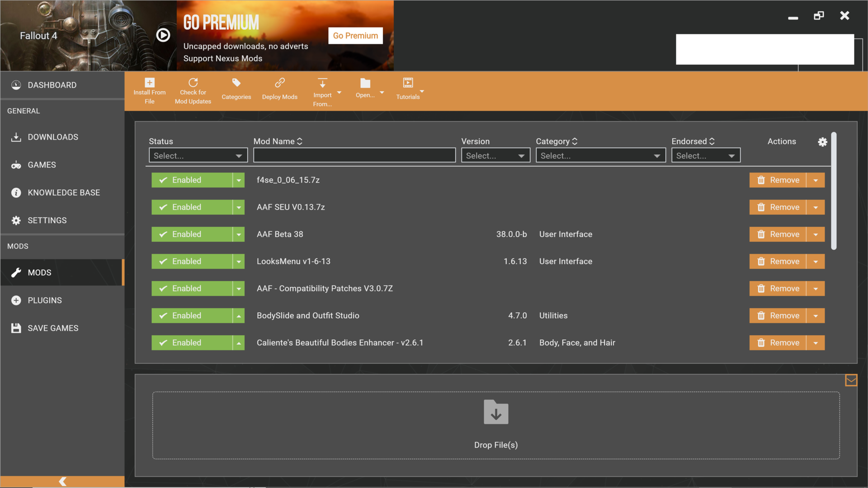The image size is (868, 488).
Task: Select the Mods sidebar item
Action: (x=62, y=272)
